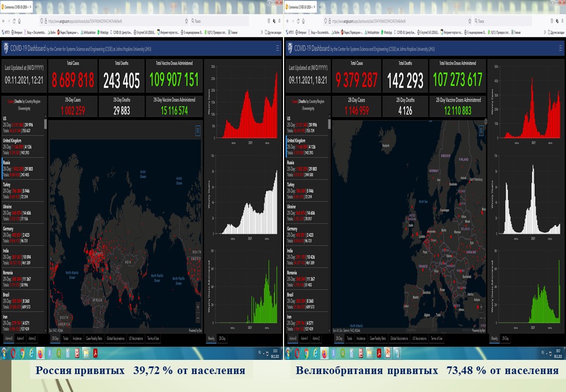The height and width of the screenshot is (392, 566).
Task: Bookmark the page with the right window's star
Action: click(470, 21)
